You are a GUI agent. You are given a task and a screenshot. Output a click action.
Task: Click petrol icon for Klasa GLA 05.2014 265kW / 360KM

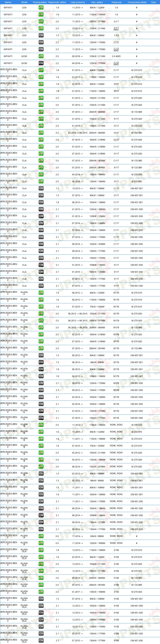click(41, 578)
